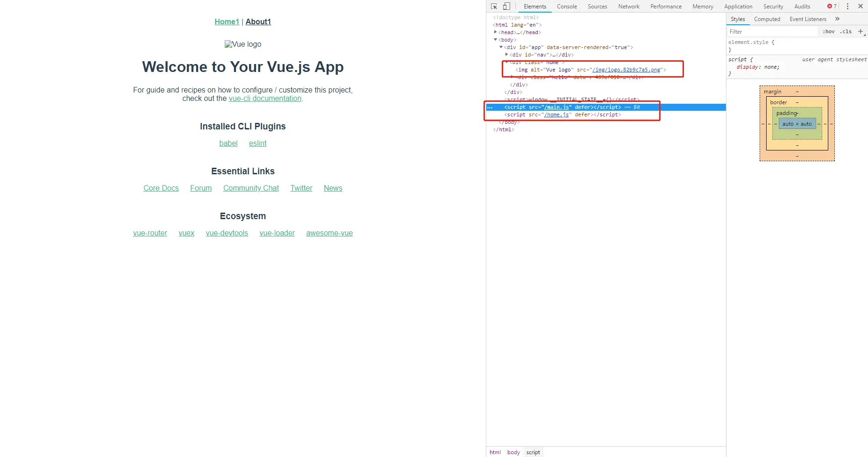The height and width of the screenshot is (457, 868).
Task: Select the Styles sub-tab
Action: click(x=738, y=19)
